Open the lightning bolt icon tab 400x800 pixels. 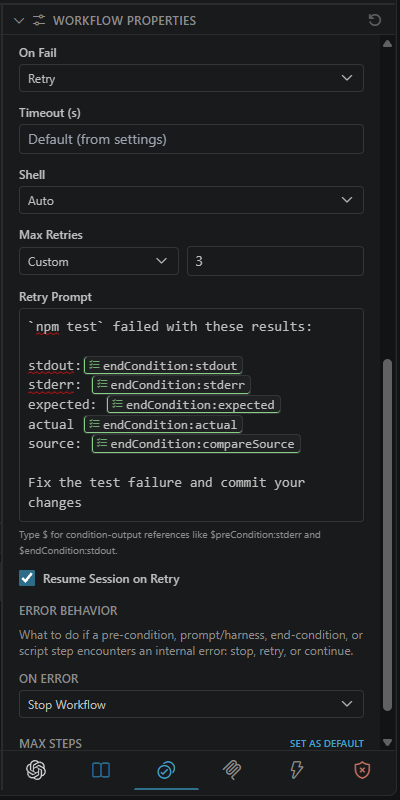click(x=297, y=770)
